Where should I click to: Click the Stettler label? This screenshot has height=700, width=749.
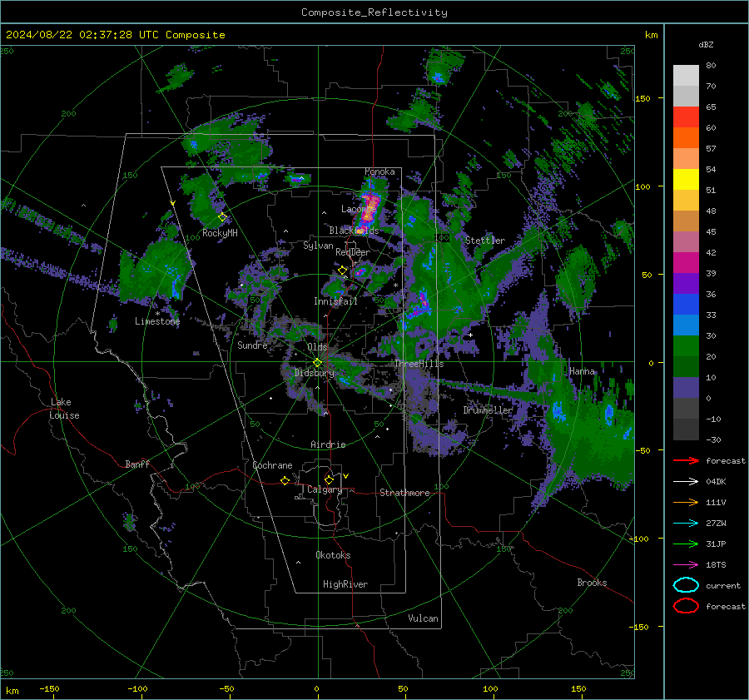click(x=485, y=241)
